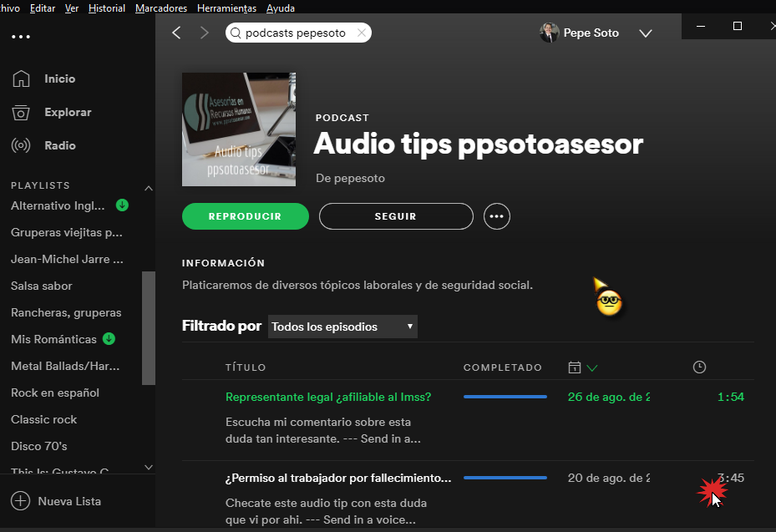Open the Jean-Michel Jarre ... playlist
The image size is (776, 532).
[x=68, y=259]
